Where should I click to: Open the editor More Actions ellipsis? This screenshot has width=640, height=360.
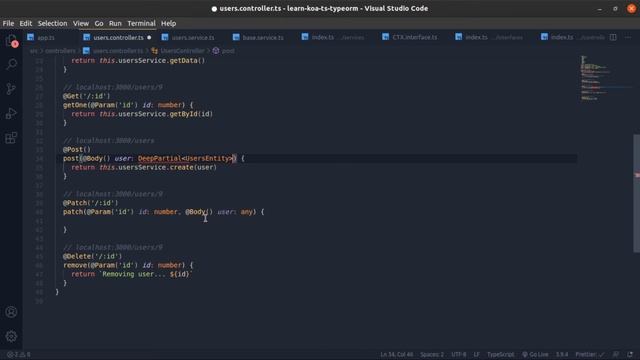point(628,37)
